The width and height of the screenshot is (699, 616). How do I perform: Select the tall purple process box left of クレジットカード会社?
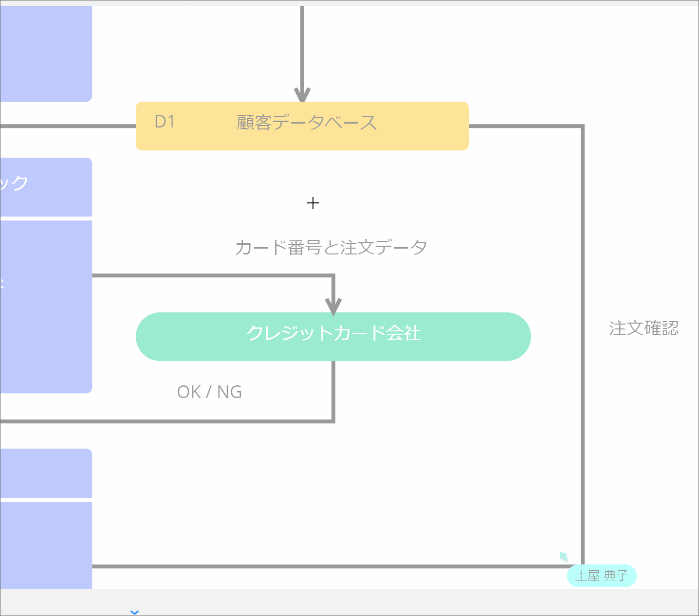[x=46, y=307]
